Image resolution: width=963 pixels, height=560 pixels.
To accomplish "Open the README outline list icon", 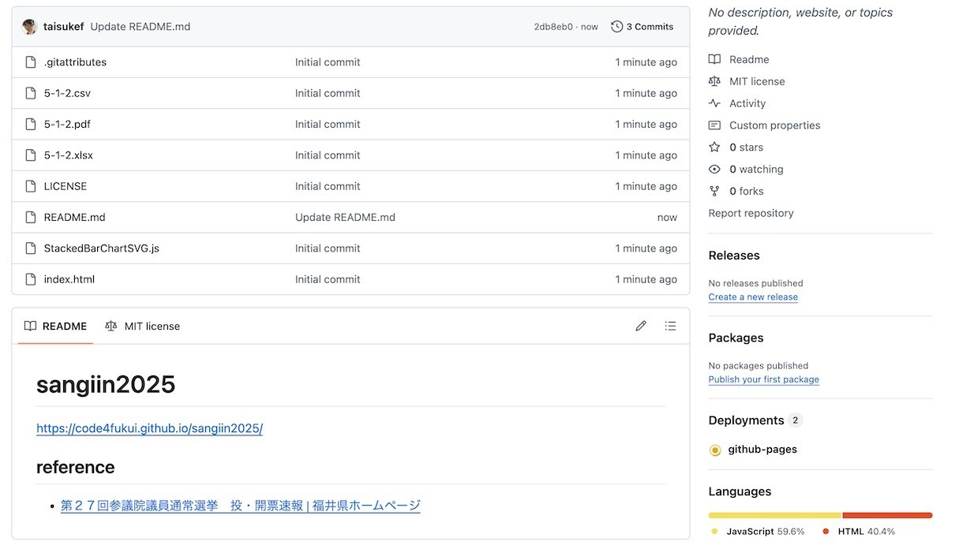I will click(670, 326).
